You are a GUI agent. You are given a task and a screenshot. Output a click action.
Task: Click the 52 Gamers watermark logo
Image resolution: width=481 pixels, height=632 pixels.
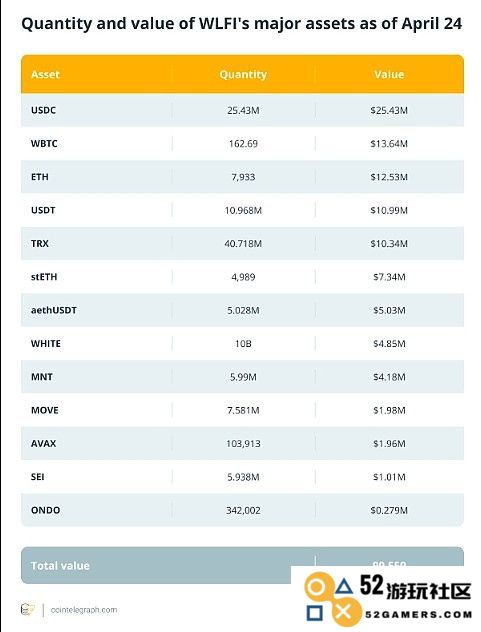click(x=388, y=599)
